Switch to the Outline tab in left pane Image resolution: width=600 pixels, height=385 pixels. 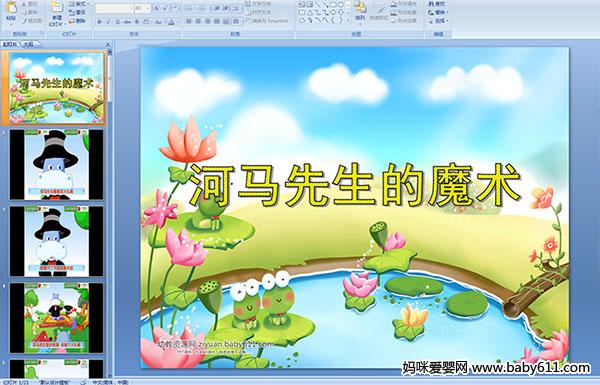click(x=28, y=44)
